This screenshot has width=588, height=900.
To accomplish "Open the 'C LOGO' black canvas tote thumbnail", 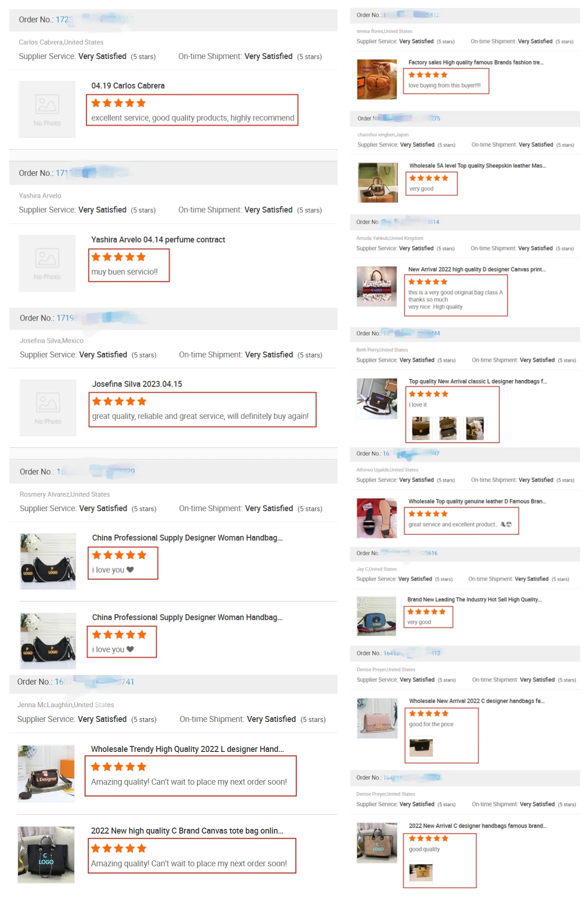I will tap(46, 855).
